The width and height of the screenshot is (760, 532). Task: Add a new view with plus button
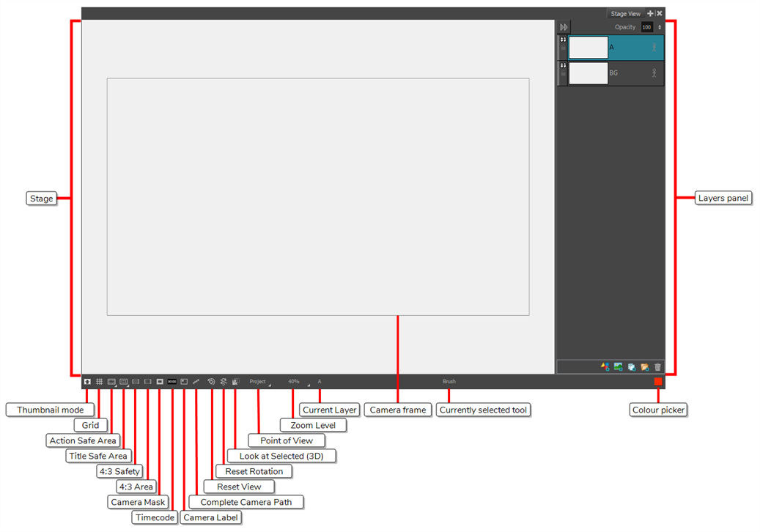[x=650, y=13]
